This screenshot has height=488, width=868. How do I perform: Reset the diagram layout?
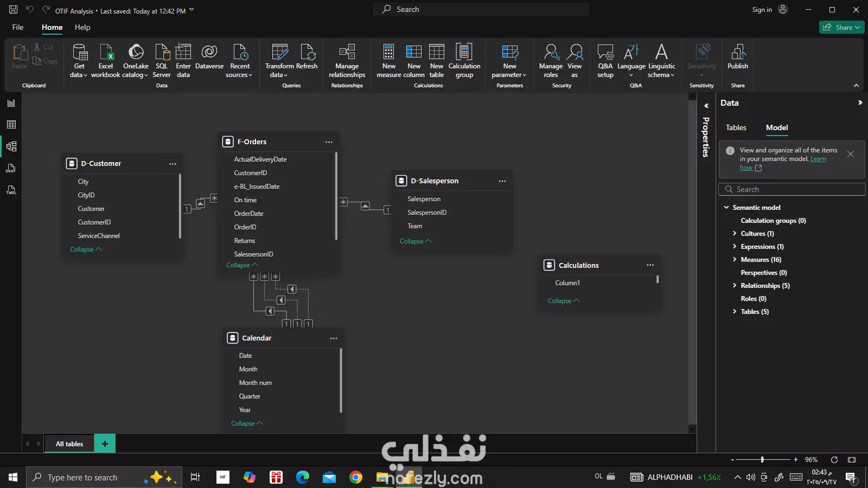834,460
